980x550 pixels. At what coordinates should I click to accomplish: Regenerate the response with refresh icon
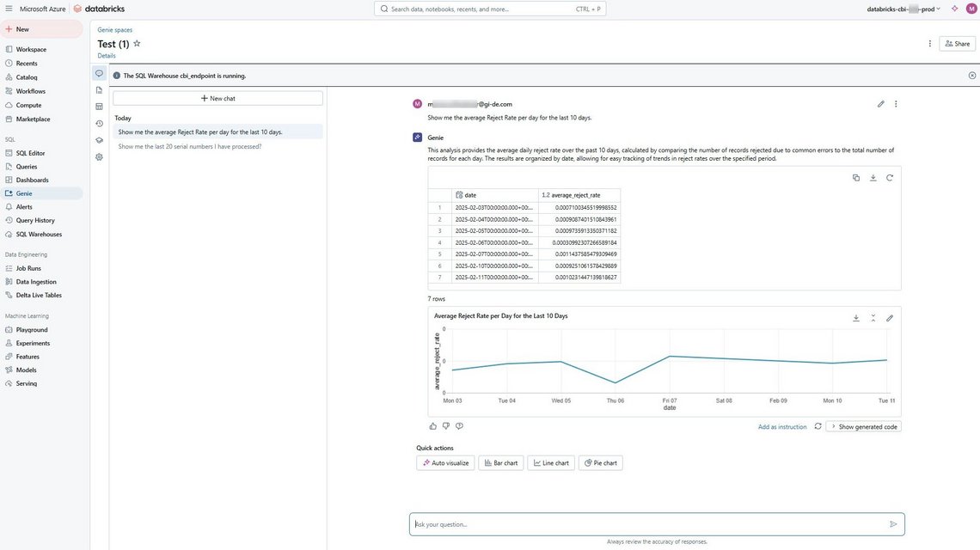coord(818,426)
